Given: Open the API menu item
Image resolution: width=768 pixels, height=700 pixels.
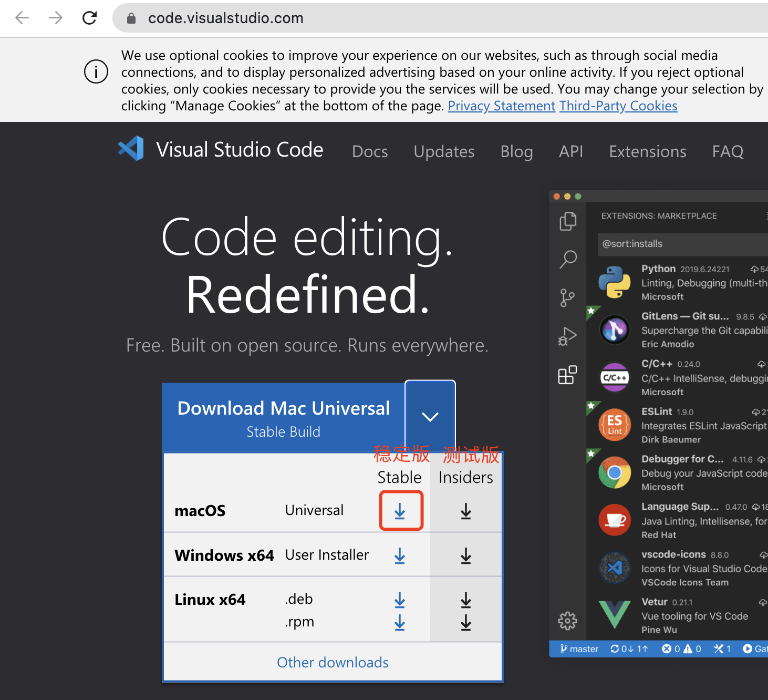Looking at the screenshot, I should 571,151.
